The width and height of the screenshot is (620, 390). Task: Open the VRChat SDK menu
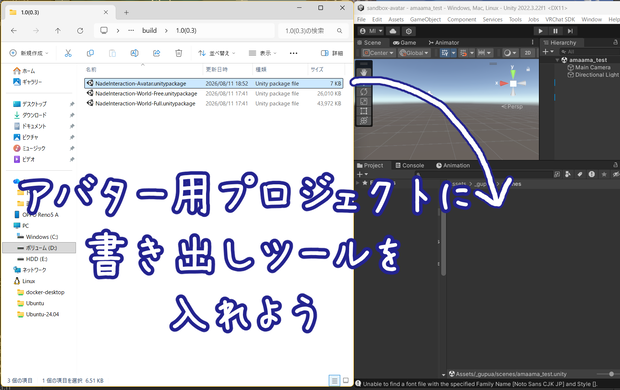(x=560, y=19)
